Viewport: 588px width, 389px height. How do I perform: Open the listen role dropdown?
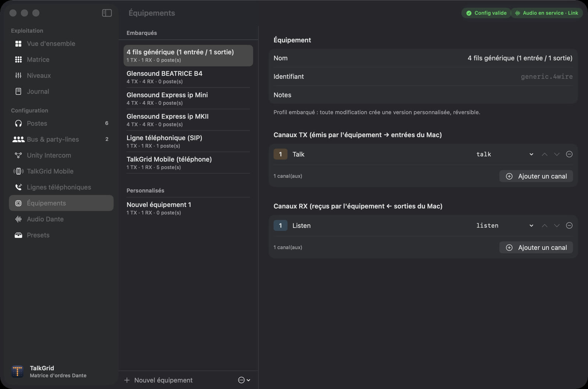pyautogui.click(x=505, y=226)
